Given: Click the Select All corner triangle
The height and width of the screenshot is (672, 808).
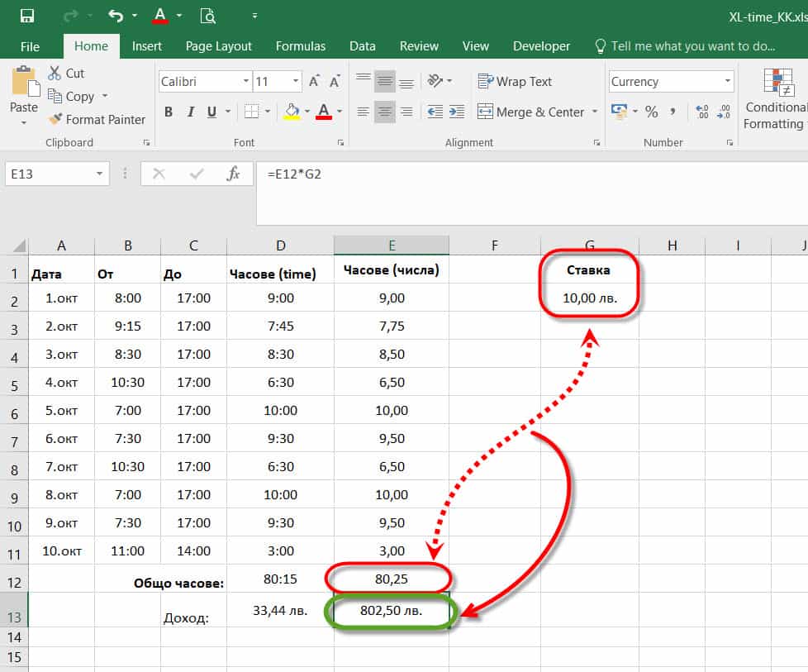Looking at the screenshot, I should click(18, 245).
